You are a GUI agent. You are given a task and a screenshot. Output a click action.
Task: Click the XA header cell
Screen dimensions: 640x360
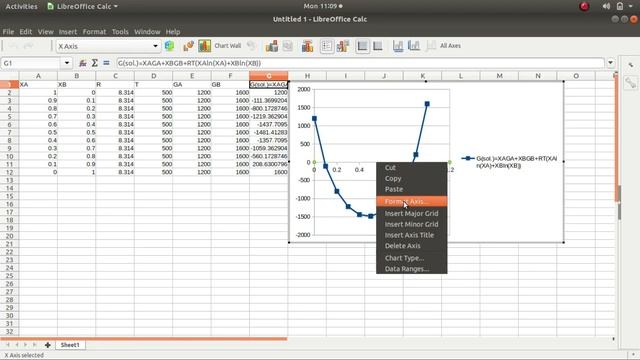38,84
